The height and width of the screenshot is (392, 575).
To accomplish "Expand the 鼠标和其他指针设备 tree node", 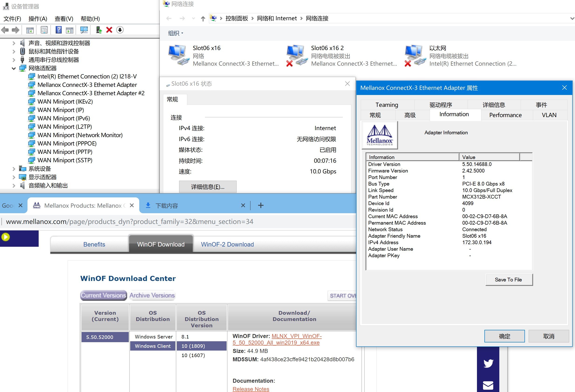I will 14,51.
